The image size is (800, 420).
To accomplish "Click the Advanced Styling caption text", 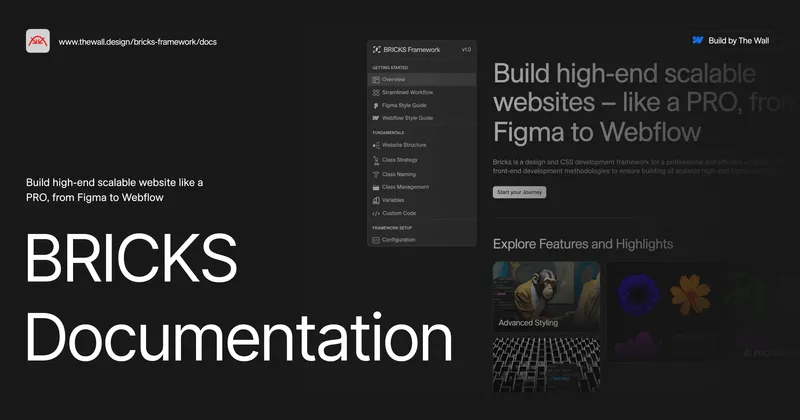I will (x=528, y=323).
